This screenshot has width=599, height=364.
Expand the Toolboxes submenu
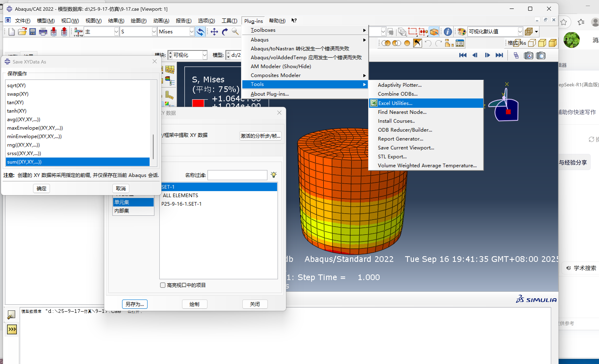pos(305,30)
